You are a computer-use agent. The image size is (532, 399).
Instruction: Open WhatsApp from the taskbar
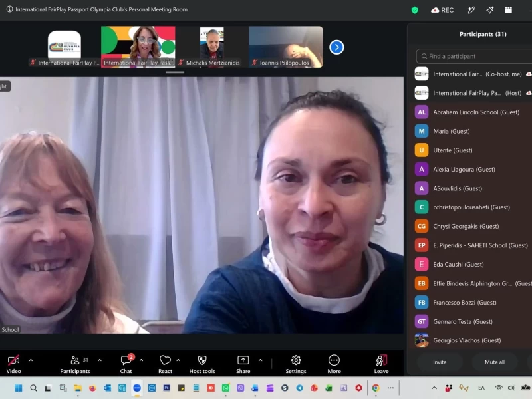pos(225,388)
